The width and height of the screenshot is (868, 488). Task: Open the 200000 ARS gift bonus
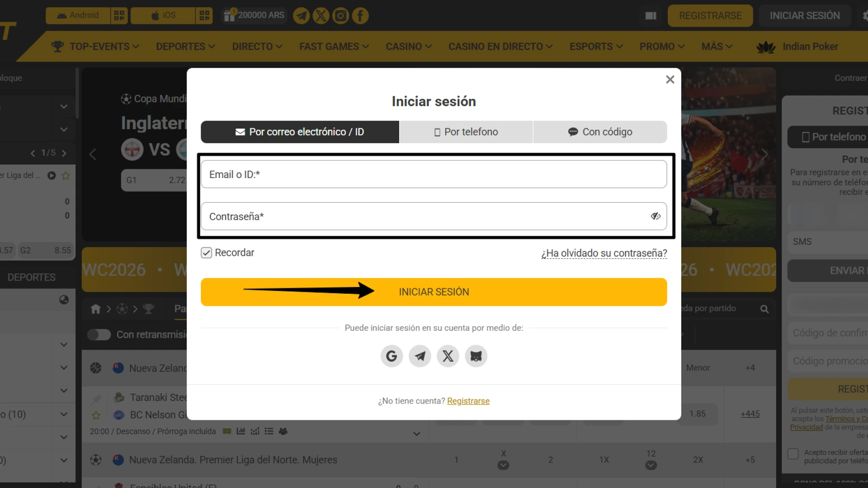coord(254,15)
